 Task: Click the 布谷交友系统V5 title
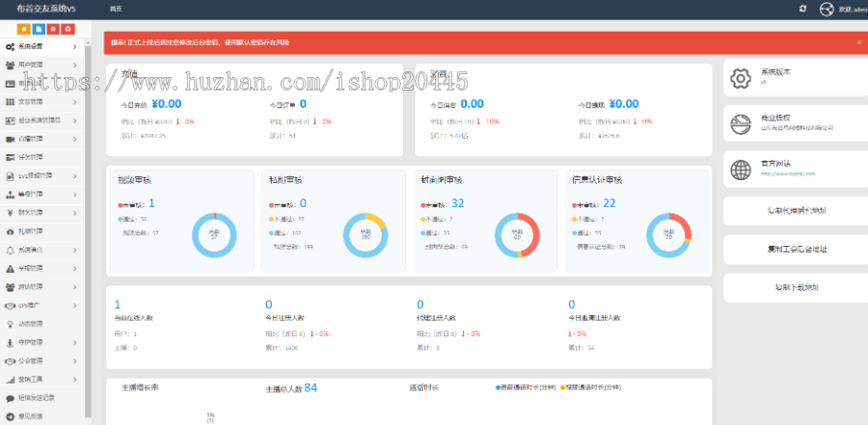48,9
